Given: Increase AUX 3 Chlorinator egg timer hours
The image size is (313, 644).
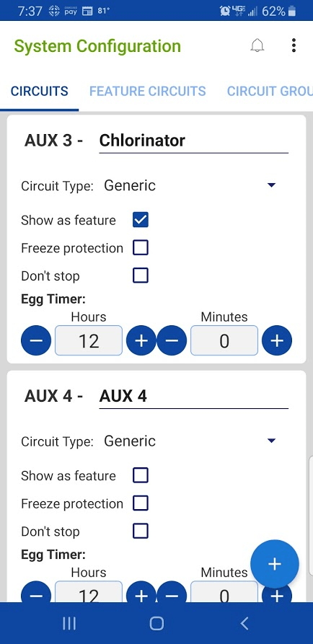Looking at the screenshot, I should (141, 340).
